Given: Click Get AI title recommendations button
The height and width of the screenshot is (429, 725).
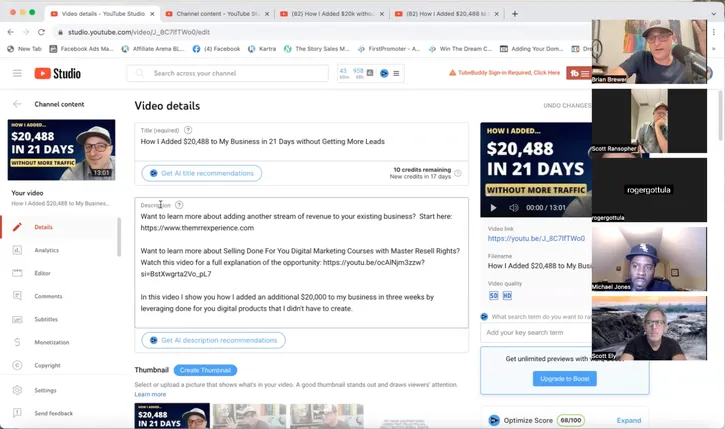Looking at the screenshot, I should point(202,173).
